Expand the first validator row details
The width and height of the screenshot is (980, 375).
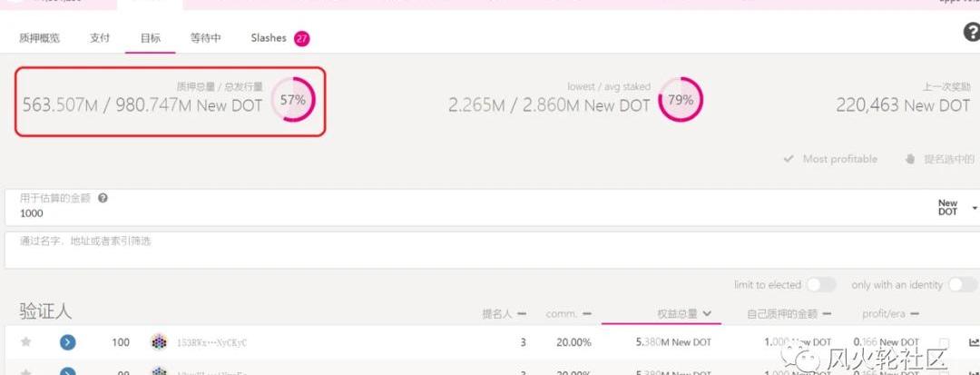[67, 342]
